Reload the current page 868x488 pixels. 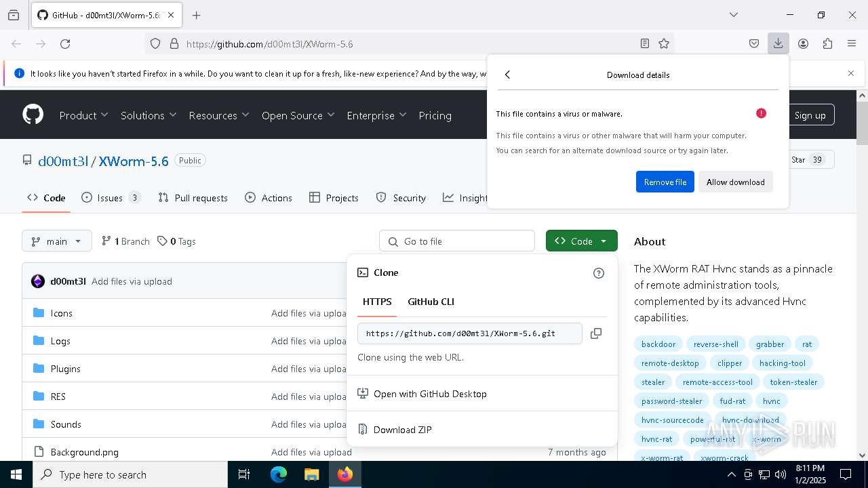tap(65, 43)
